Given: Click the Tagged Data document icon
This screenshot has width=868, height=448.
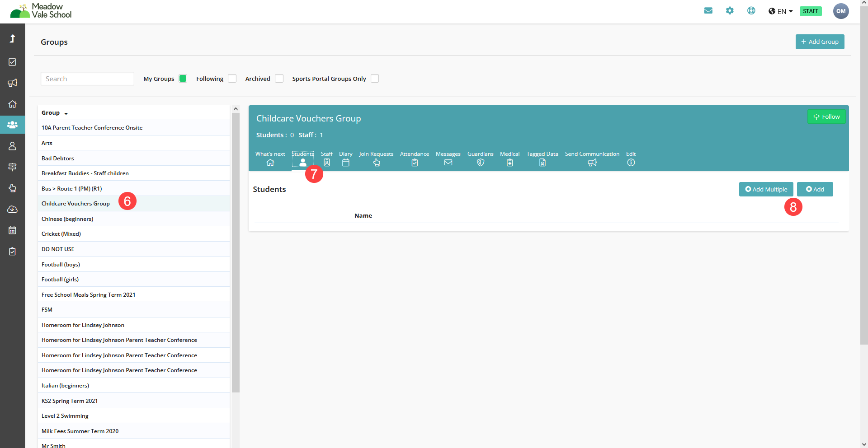Looking at the screenshot, I should [542, 163].
